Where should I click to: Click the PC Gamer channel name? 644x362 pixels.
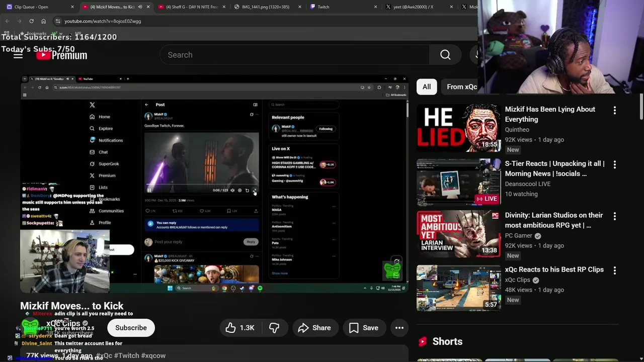(x=519, y=235)
